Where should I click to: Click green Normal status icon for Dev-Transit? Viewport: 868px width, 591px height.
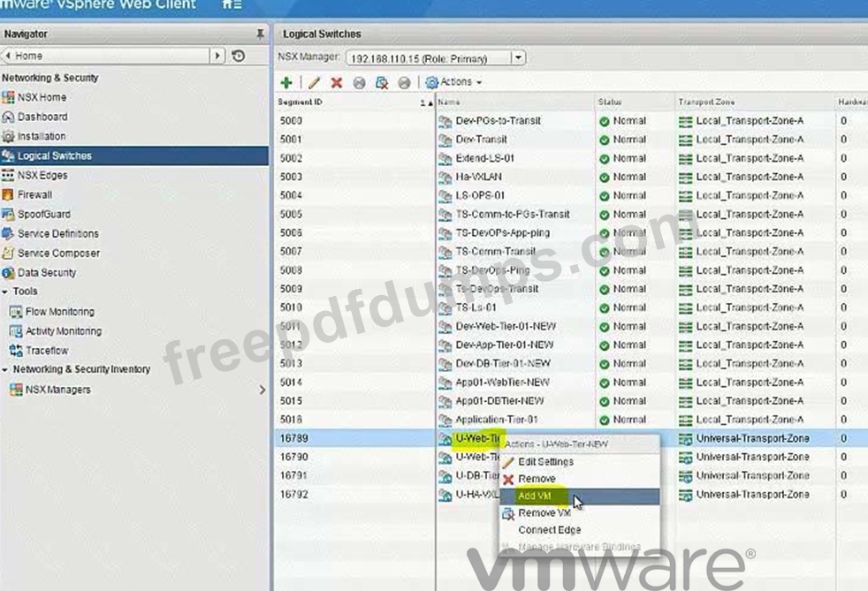[x=604, y=140]
